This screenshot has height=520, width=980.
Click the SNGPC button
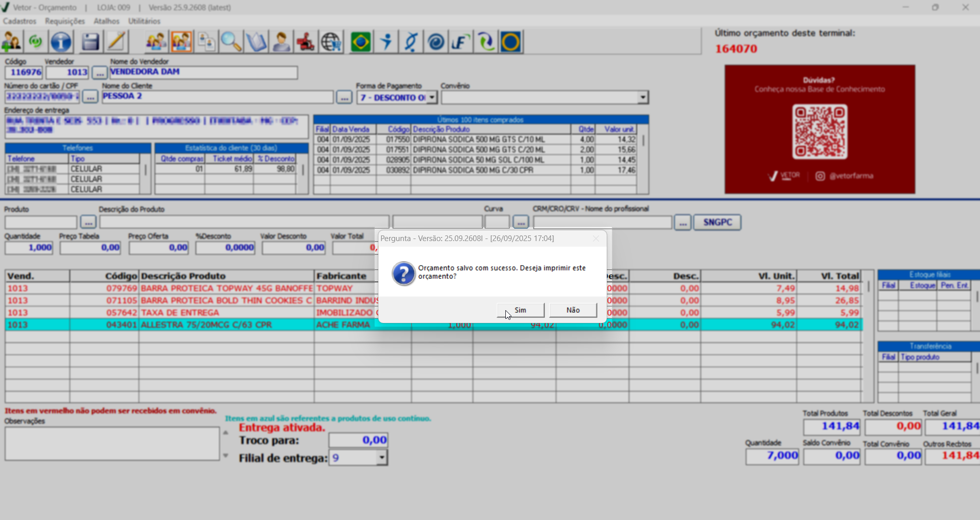[717, 222]
